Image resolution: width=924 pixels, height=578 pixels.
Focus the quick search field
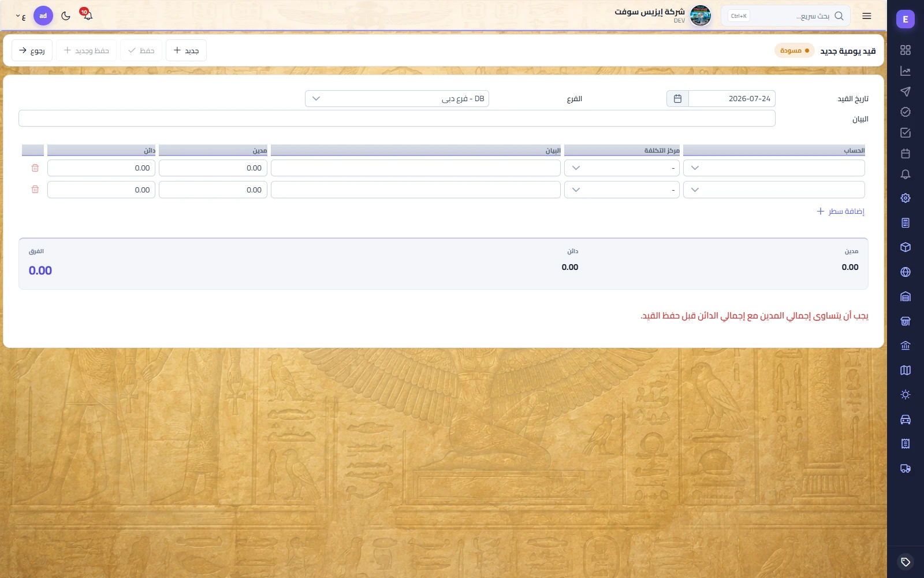(785, 16)
